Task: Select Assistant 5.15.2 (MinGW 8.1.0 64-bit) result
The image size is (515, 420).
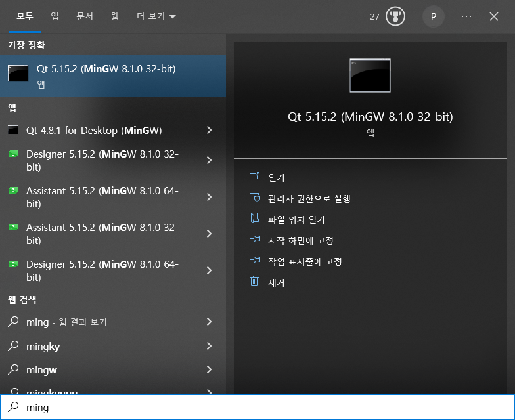Action: 113,197
